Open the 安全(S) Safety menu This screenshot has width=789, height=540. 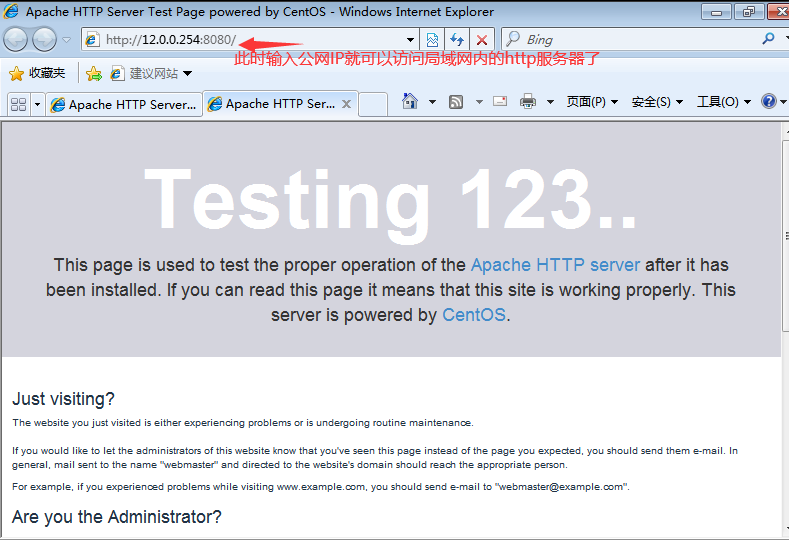657,102
